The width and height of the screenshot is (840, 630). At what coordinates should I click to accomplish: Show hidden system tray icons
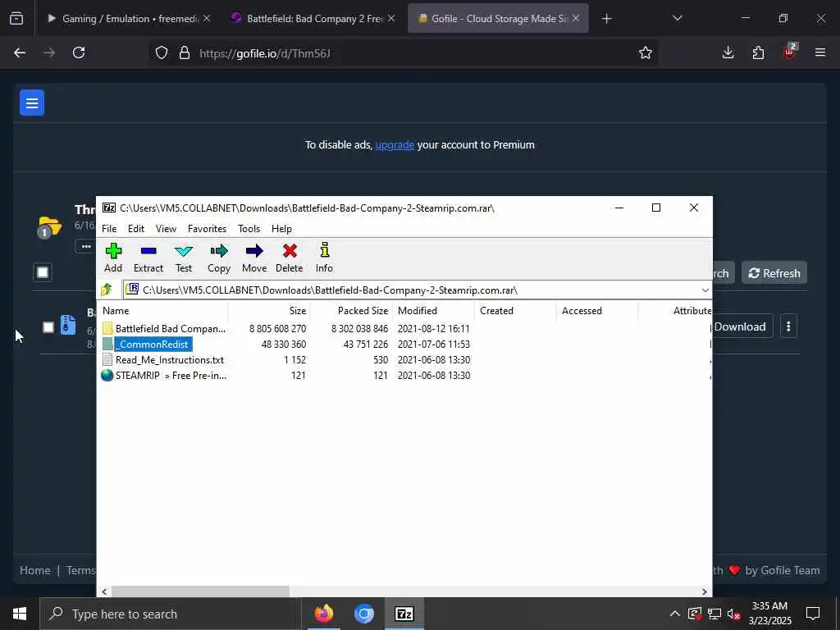[x=674, y=614]
